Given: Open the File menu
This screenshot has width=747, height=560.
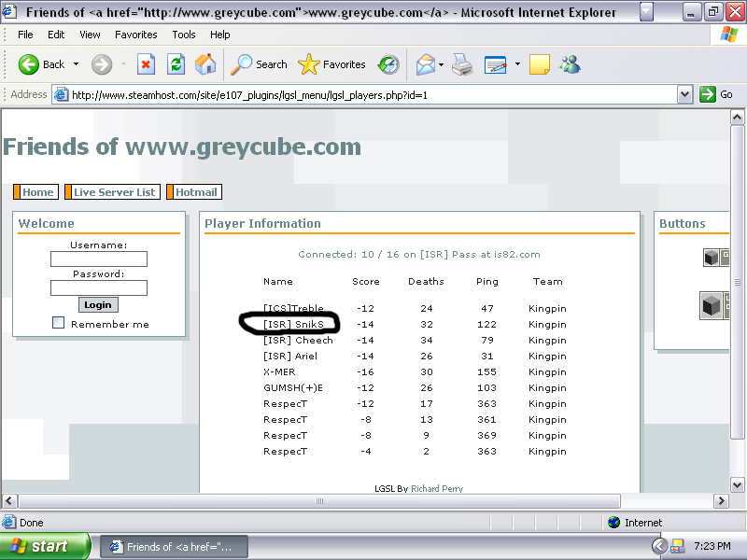Looking at the screenshot, I should [25, 35].
